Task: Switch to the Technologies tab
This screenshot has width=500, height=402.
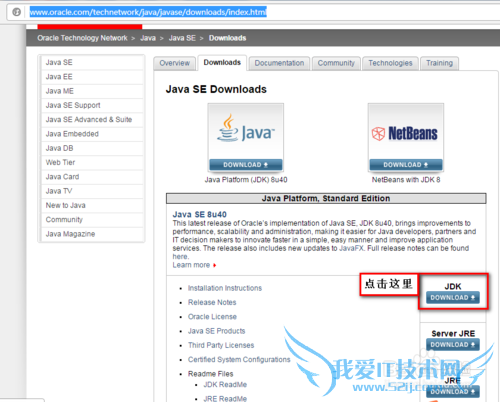Action: 390,63
